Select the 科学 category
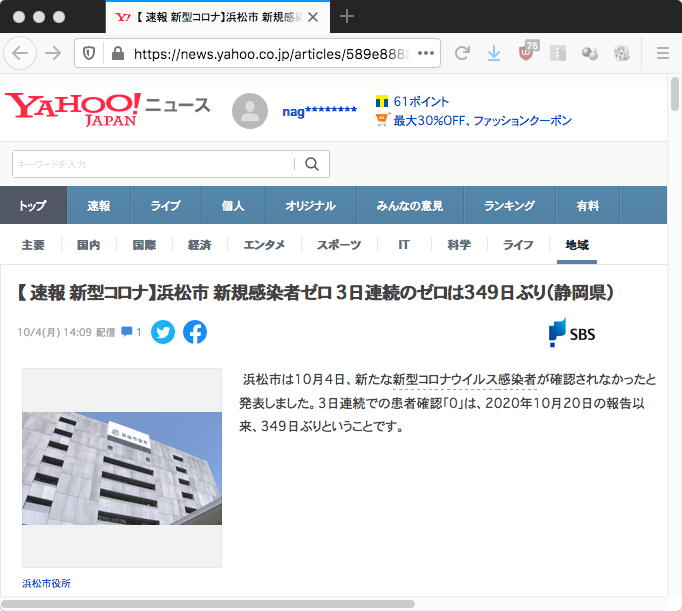 point(459,245)
